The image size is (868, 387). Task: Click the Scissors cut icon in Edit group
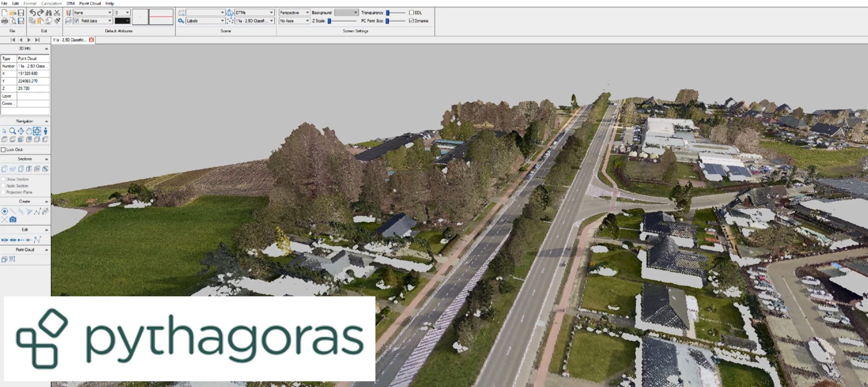coord(57,13)
